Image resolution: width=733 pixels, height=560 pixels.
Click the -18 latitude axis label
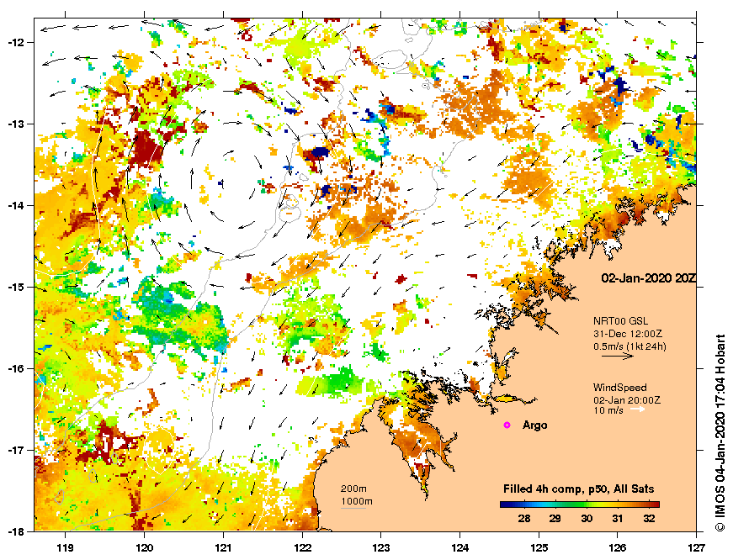[14, 531]
